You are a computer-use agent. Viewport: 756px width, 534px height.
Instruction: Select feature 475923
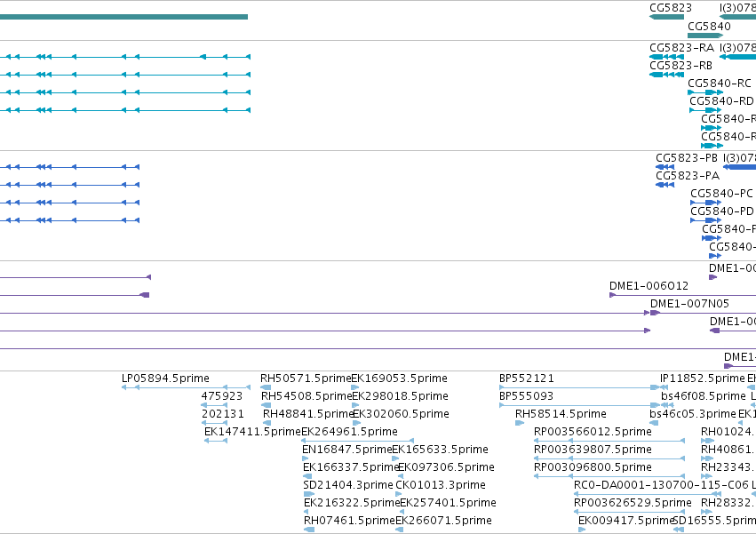click(x=222, y=396)
